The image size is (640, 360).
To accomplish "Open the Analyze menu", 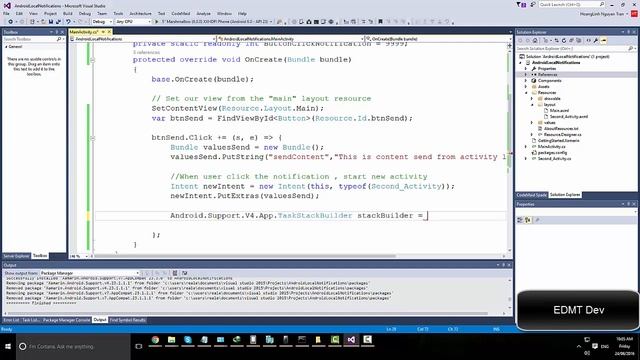I will [x=203, y=13].
